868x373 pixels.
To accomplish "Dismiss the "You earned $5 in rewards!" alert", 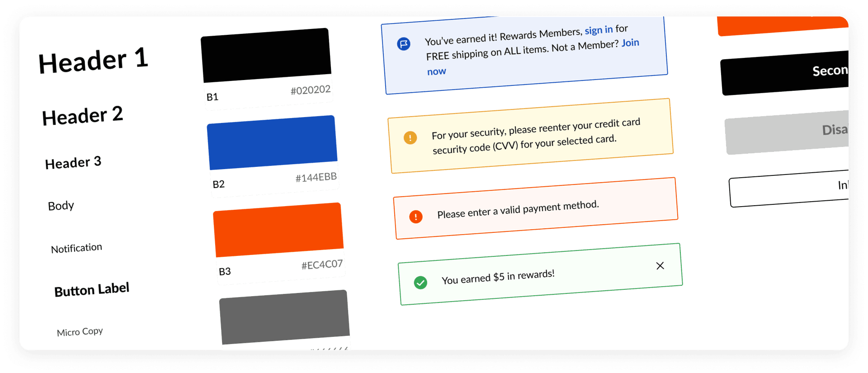I will tap(660, 266).
